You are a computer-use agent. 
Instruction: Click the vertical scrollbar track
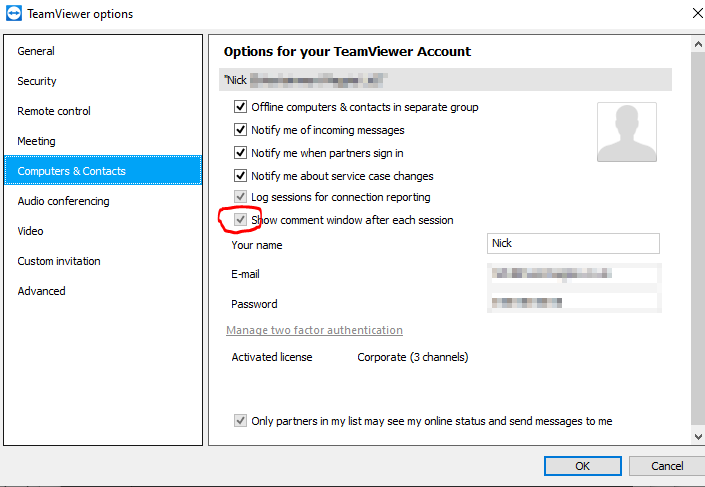698,238
